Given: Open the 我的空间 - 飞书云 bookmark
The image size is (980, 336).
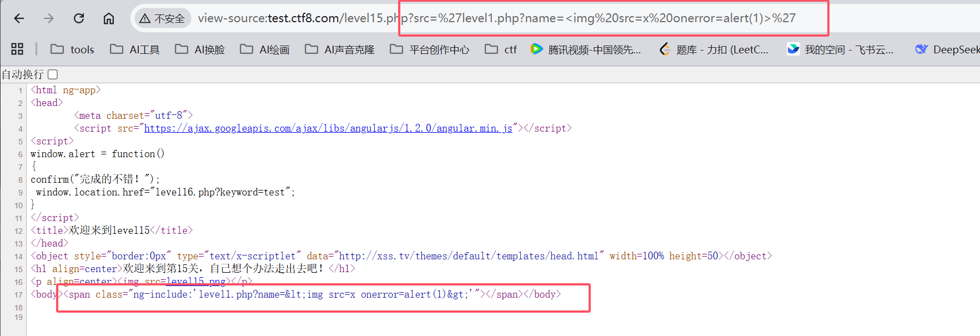Looking at the screenshot, I should [841, 49].
